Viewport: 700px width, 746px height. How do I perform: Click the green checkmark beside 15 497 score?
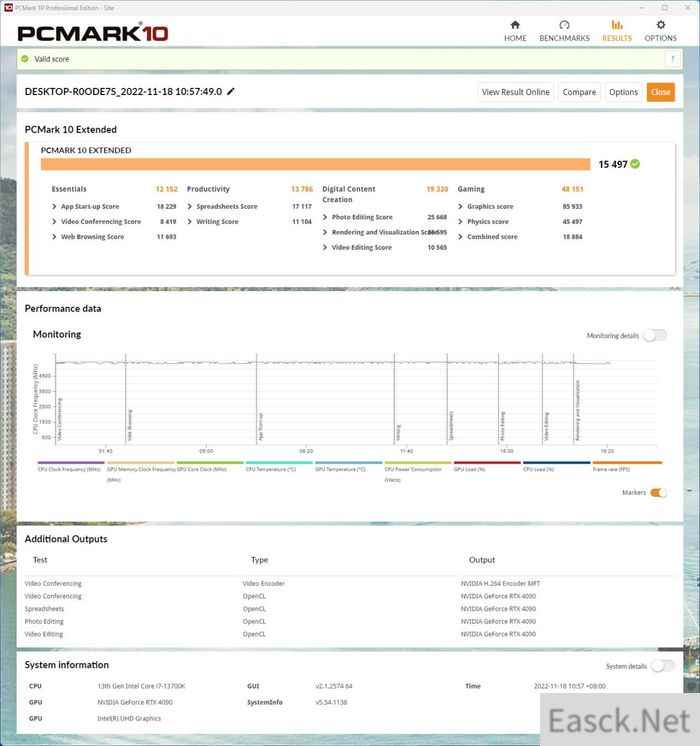point(635,164)
